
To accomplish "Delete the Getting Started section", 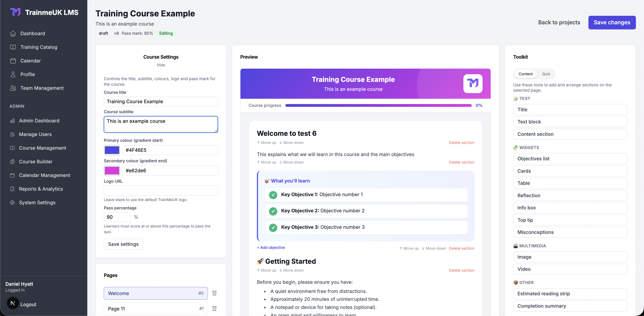I will click(461, 270).
